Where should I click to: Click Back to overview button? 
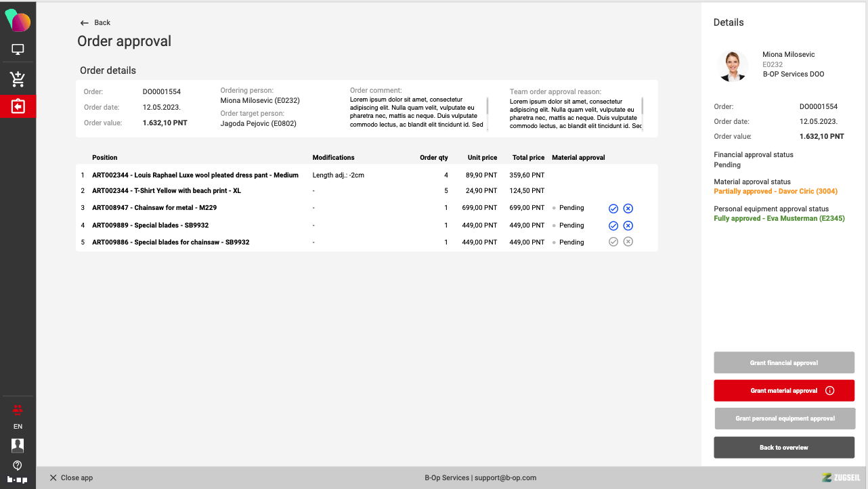pos(783,448)
